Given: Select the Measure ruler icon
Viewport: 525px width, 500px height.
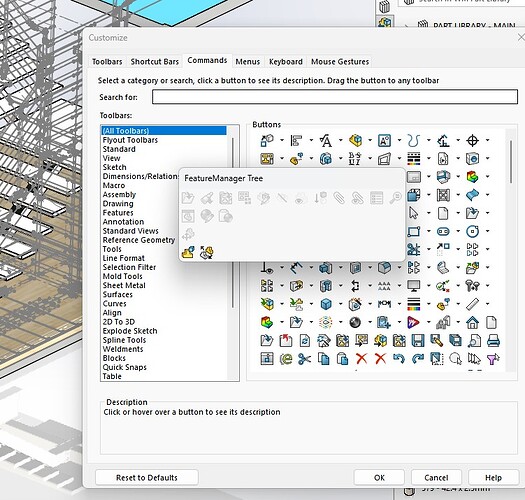Looking at the screenshot, I should pyautogui.click(x=472, y=304).
